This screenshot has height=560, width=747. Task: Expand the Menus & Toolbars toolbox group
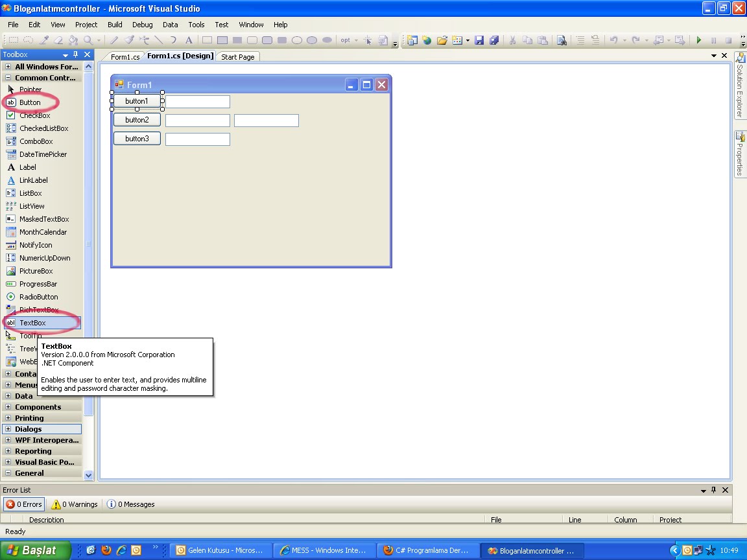click(26, 384)
